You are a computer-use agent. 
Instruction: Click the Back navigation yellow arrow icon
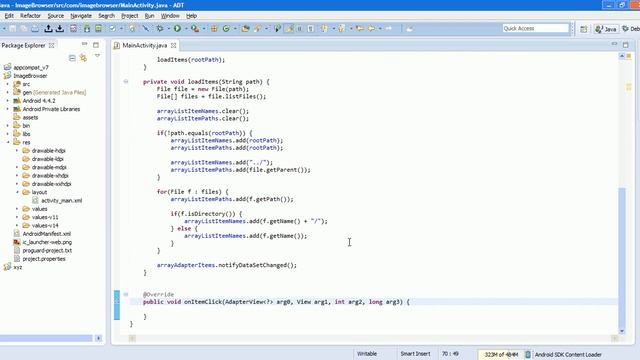(360, 29)
